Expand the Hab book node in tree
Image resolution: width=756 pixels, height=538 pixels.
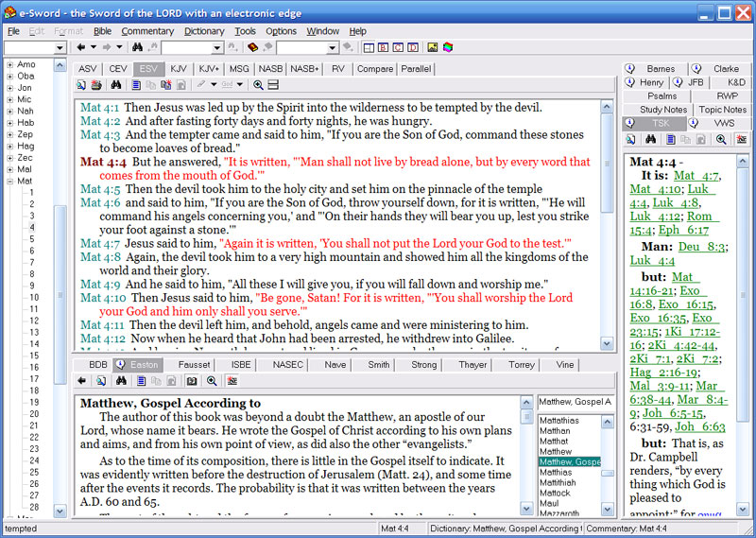(x=9, y=123)
